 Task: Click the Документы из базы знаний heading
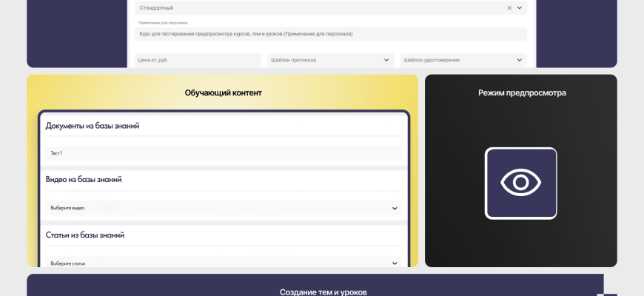[x=93, y=126]
